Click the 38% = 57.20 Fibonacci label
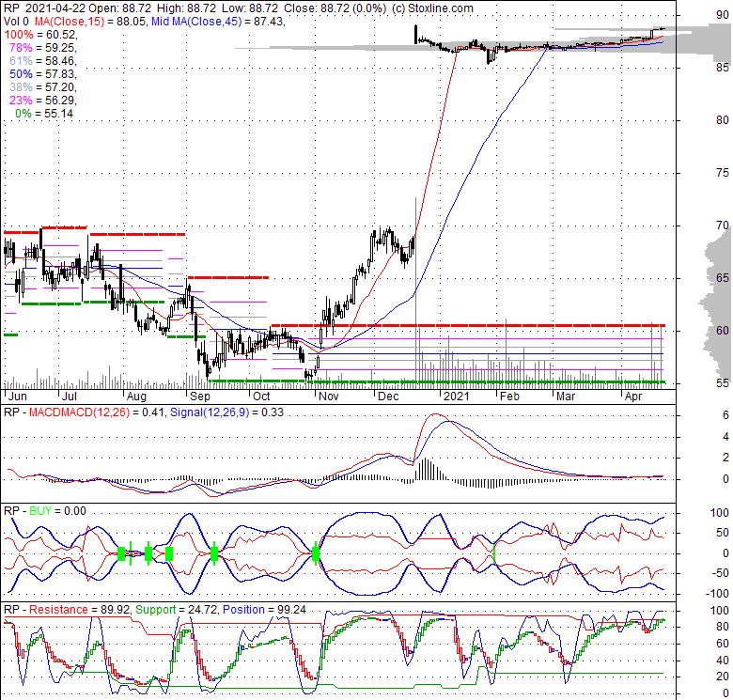 [x=43, y=87]
